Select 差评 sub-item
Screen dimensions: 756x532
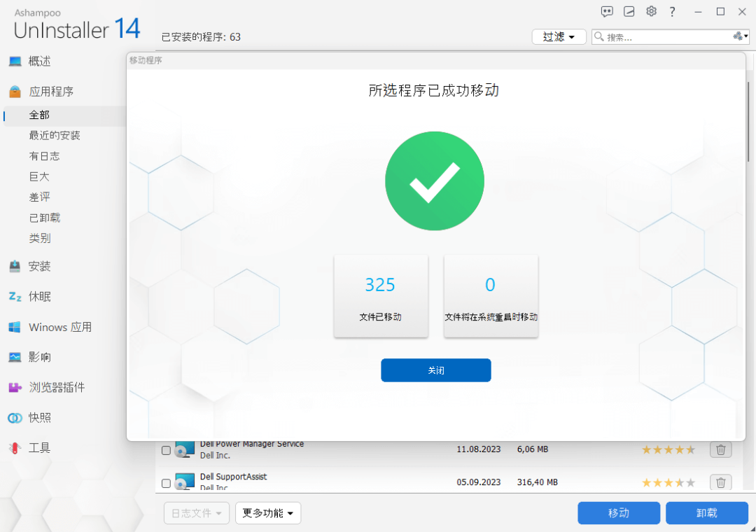[39, 197]
